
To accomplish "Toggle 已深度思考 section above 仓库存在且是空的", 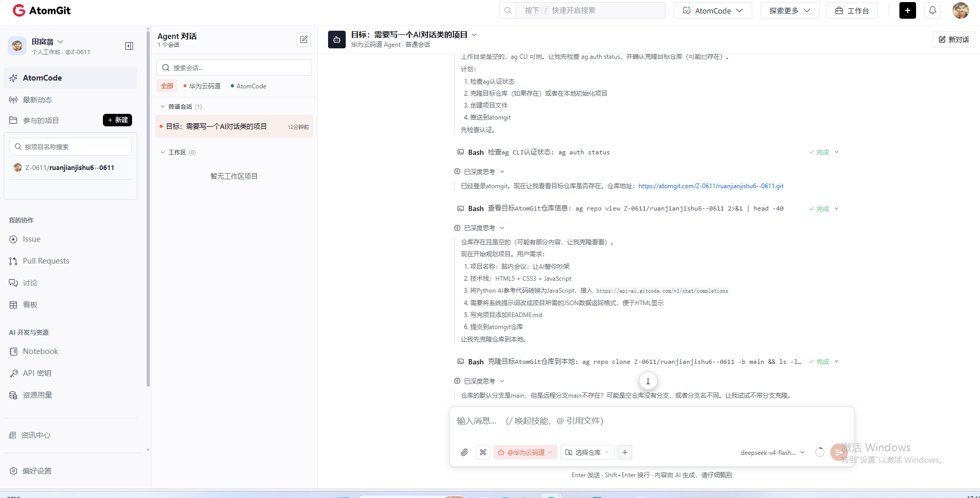I will [x=479, y=228].
